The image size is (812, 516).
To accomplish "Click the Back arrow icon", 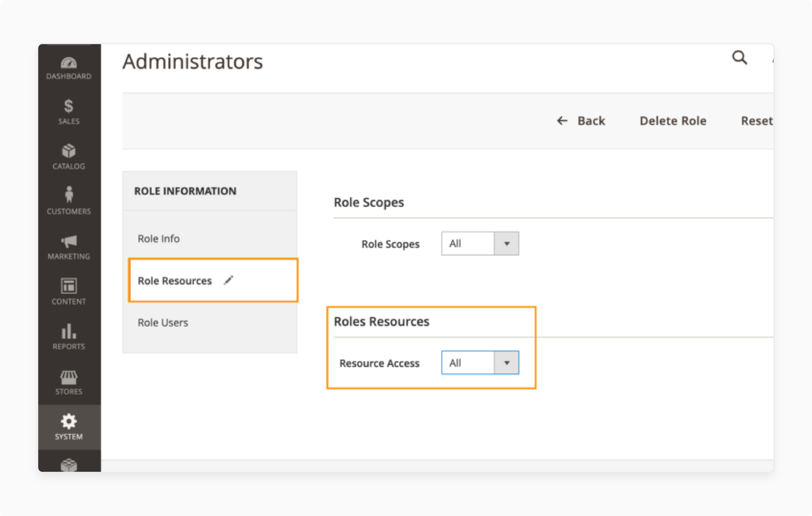I will 562,121.
